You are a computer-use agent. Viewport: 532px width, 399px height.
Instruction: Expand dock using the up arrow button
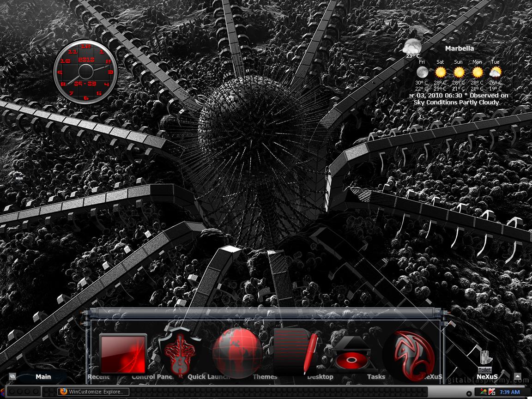click(x=517, y=376)
